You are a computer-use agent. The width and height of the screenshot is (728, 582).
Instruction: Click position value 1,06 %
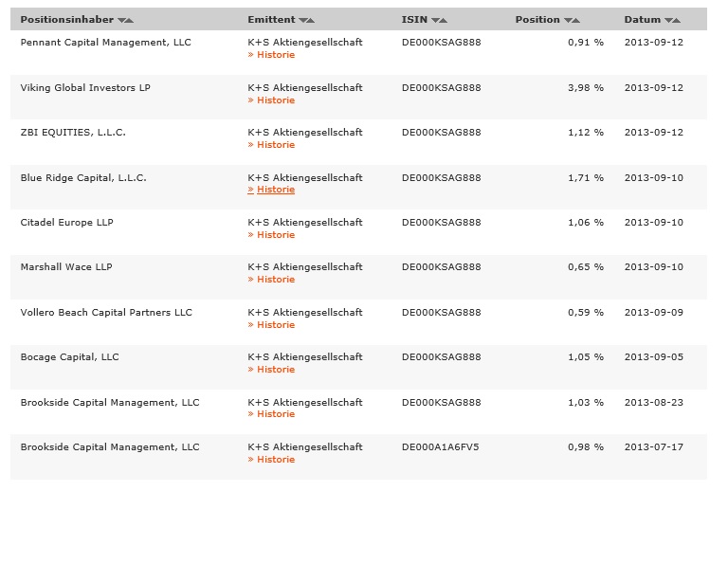tap(586, 223)
